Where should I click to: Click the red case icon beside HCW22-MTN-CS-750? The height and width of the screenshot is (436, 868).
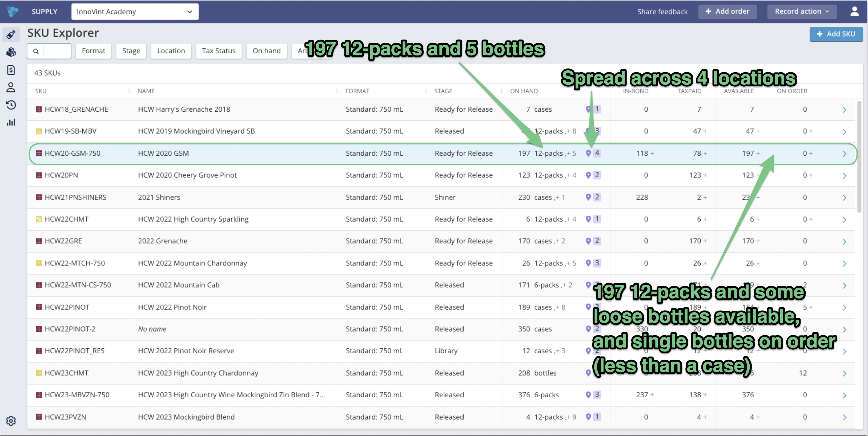(x=39, y=285)
